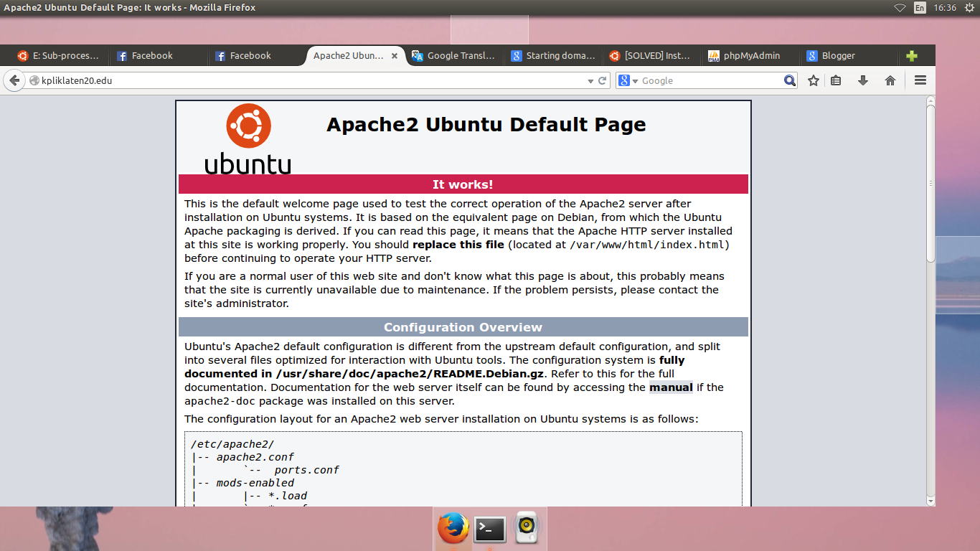
Task: Show bookmarks list icon
Action: tap(836, 81)
